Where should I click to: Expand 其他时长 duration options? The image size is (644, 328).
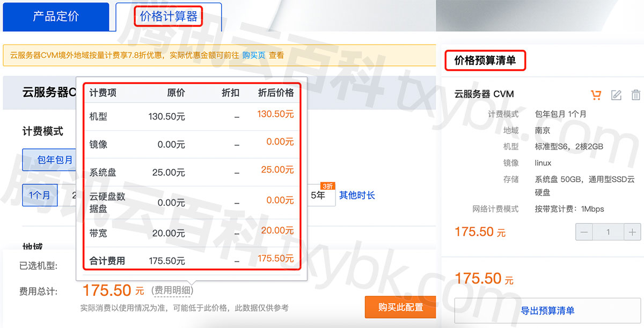point(357,195)
